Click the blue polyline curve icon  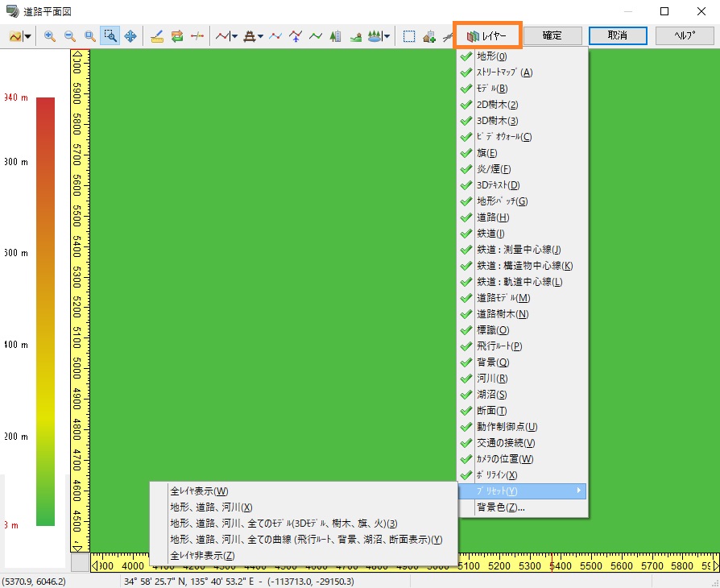[x=275, y=35]
